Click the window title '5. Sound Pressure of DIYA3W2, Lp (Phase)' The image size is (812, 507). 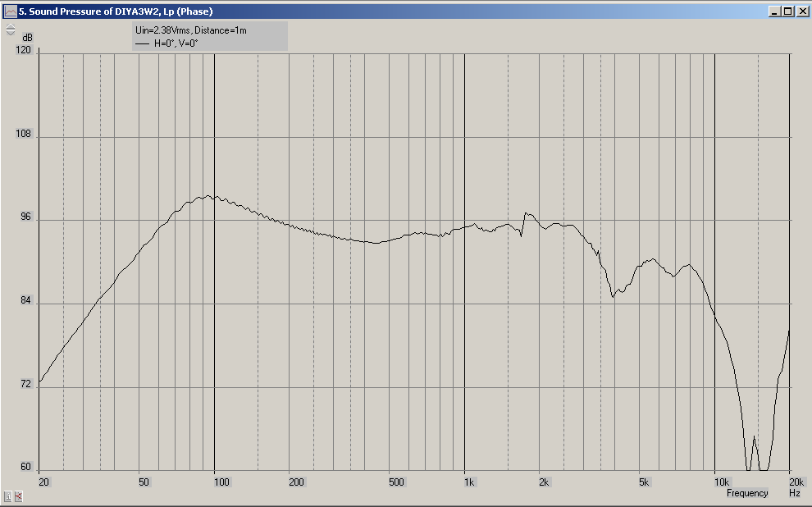click(116, 11)
